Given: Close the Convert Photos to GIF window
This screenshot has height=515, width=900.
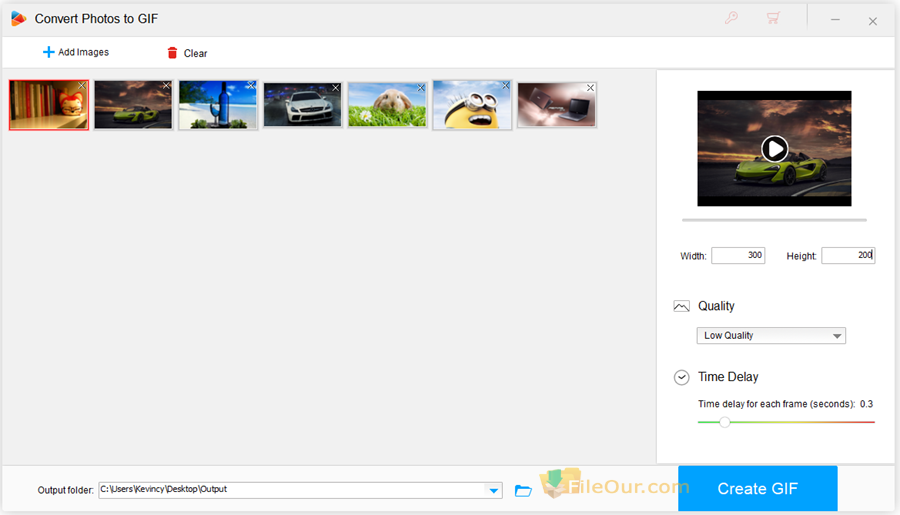Looking at the screenshot, I should [x=872, y=21].
